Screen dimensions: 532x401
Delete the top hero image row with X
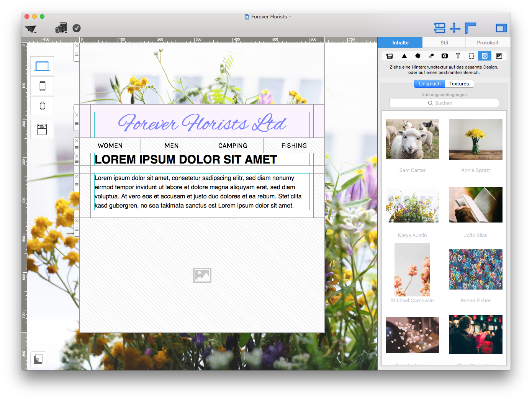pyautogui.click(x=77, y=46)
